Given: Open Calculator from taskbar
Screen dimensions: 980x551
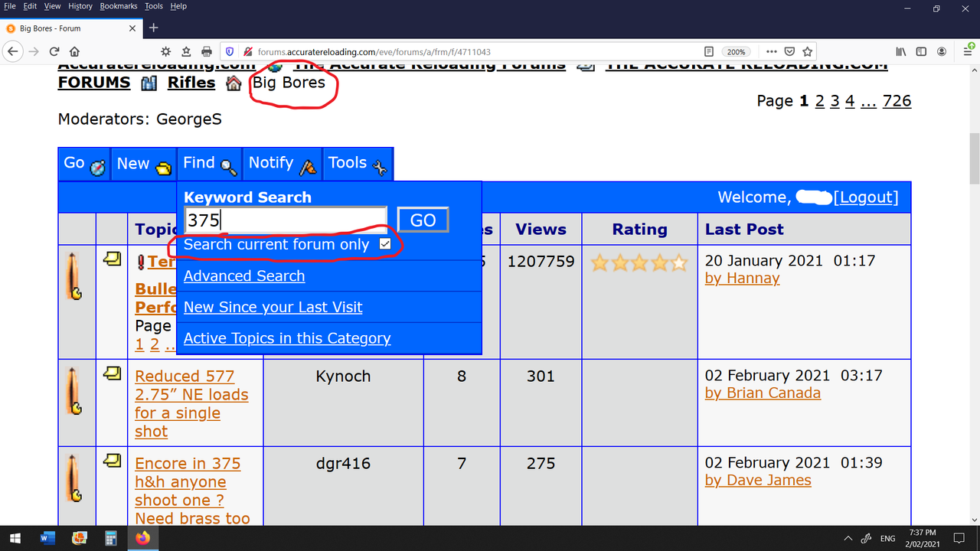Looking at the screenshot, I should pos(110,538).
